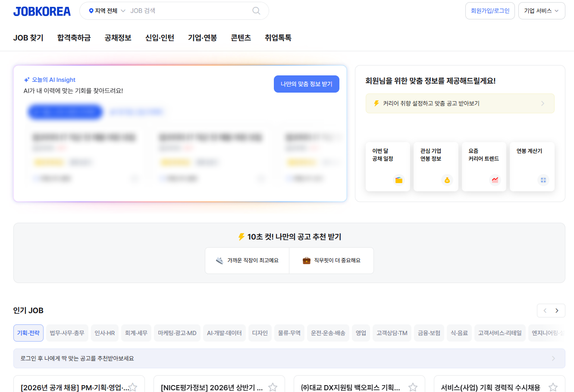Open 서비스(사업) 기획 경력직 수시채용 posting
574x392 pixels.
(490, 387)
